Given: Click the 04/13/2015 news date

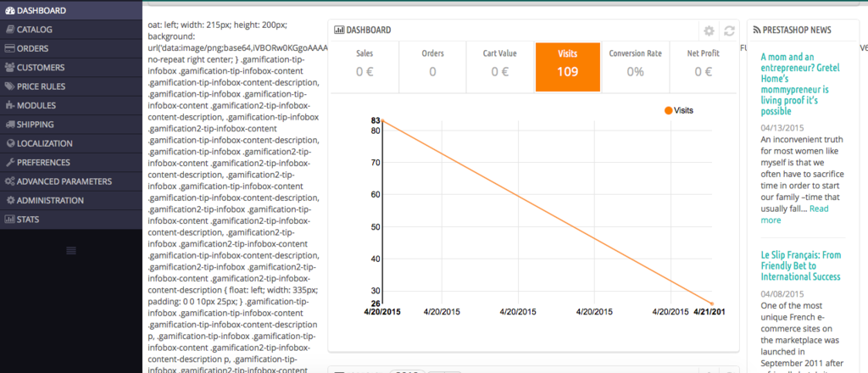Looking at the screenshot, I should (x=781, y=128).
